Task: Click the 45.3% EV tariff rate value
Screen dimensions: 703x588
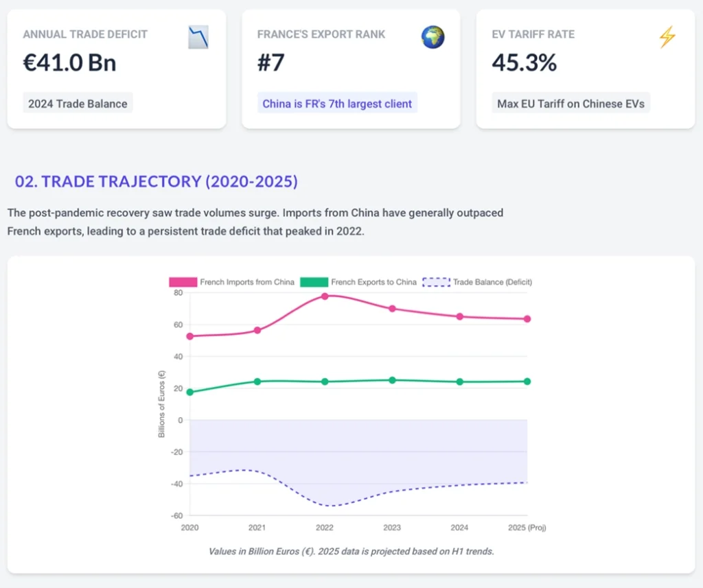Action: (525, 63)
